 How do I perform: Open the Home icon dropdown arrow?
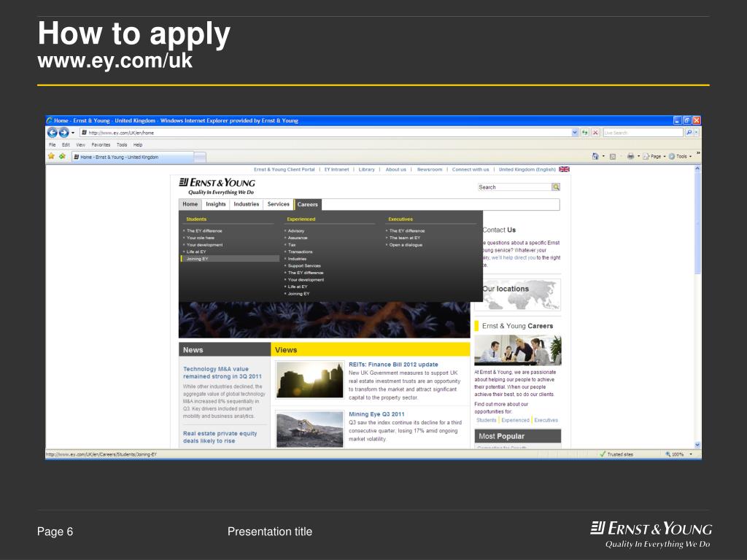(603, 156)
